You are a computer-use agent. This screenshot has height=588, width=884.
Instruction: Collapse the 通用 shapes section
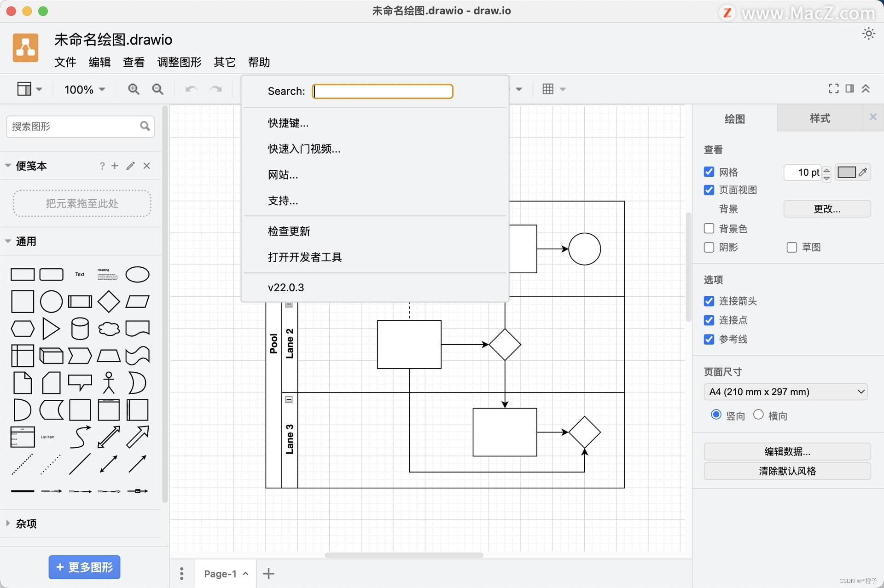tap(8, 241)
